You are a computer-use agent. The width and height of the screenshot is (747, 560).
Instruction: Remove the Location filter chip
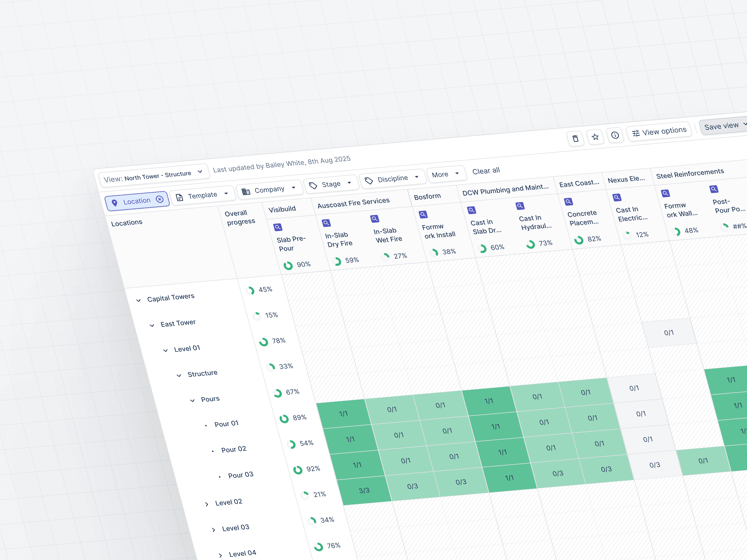click(x=159, y=199)
